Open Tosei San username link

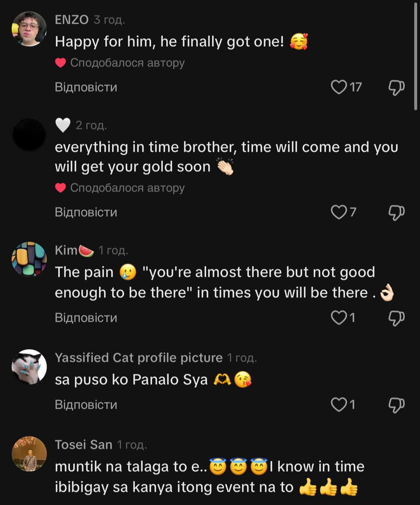pyautogui.click(x=83, y=444)
